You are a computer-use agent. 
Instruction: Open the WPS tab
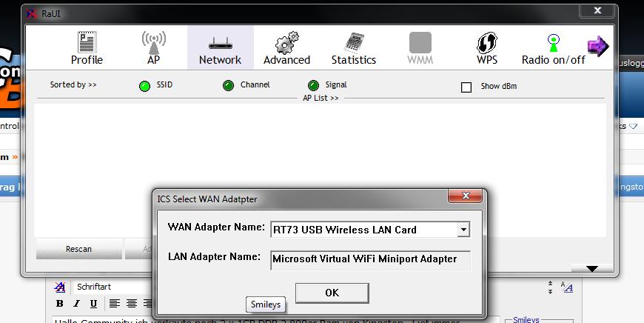486,47
